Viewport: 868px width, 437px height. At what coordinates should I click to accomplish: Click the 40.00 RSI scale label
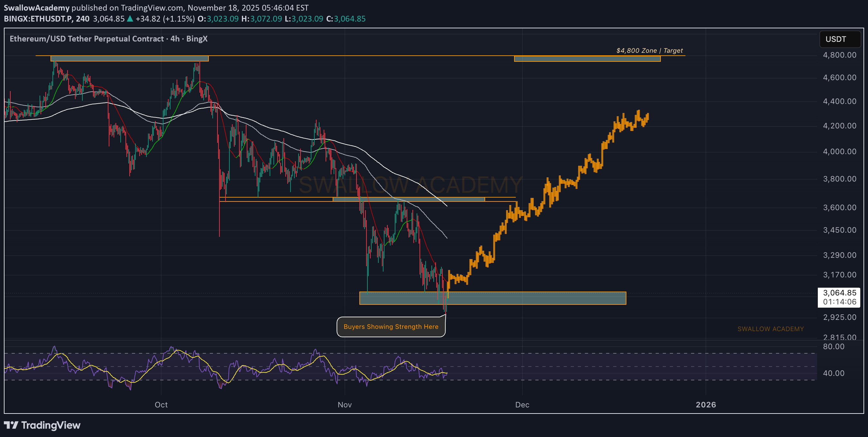pos(833,373)
